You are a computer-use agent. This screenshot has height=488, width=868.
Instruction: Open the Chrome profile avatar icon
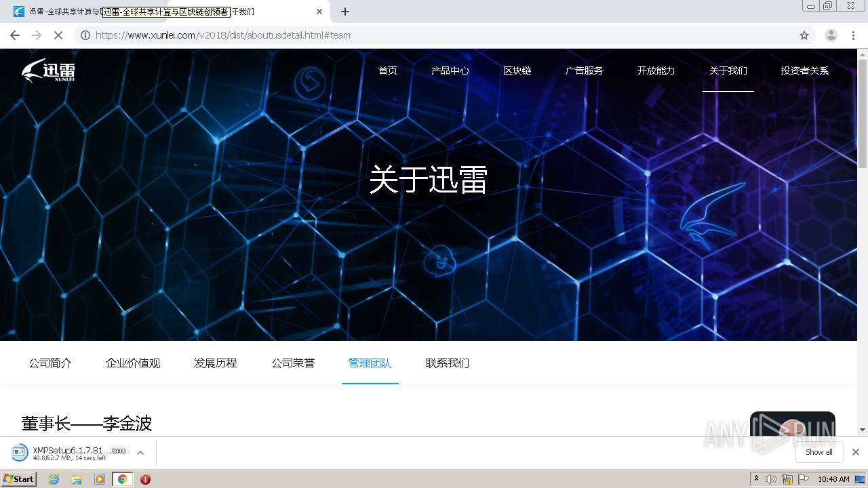tap(831, 35)
